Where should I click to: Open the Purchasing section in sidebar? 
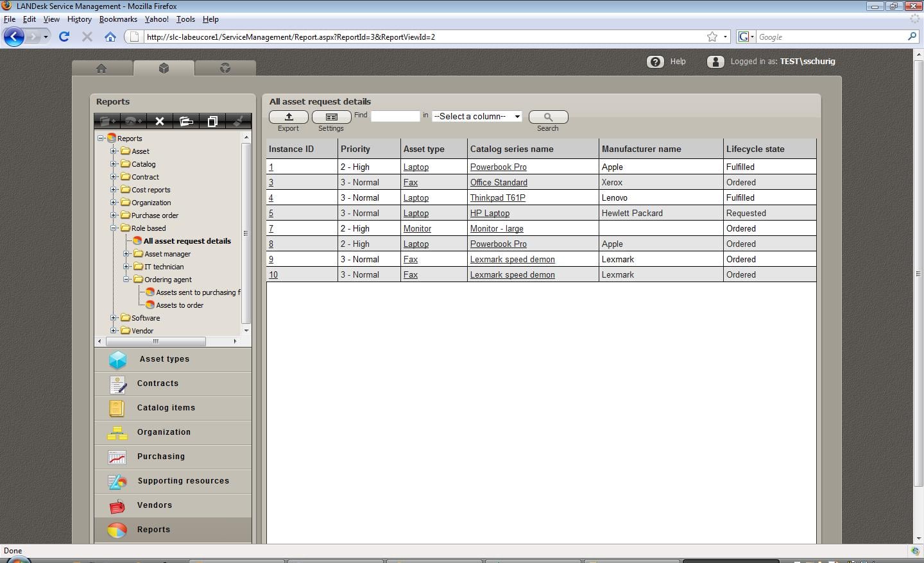[x=160, y=457]
